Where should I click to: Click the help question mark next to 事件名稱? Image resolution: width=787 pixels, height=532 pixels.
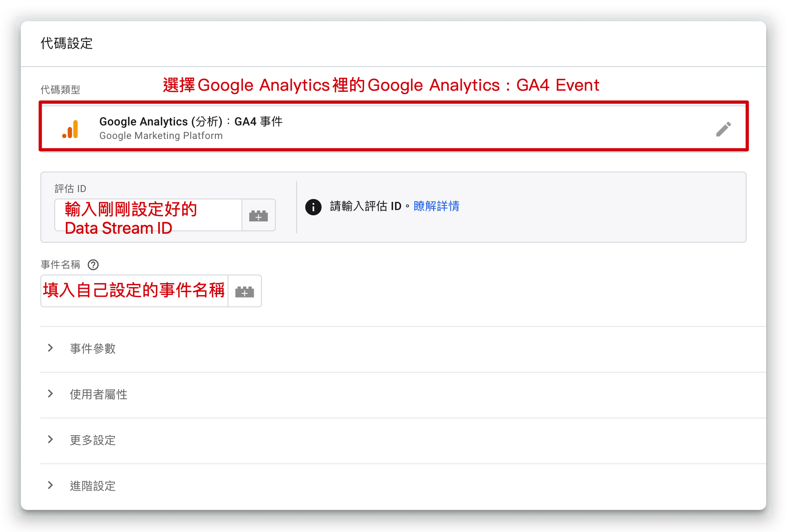93,265
